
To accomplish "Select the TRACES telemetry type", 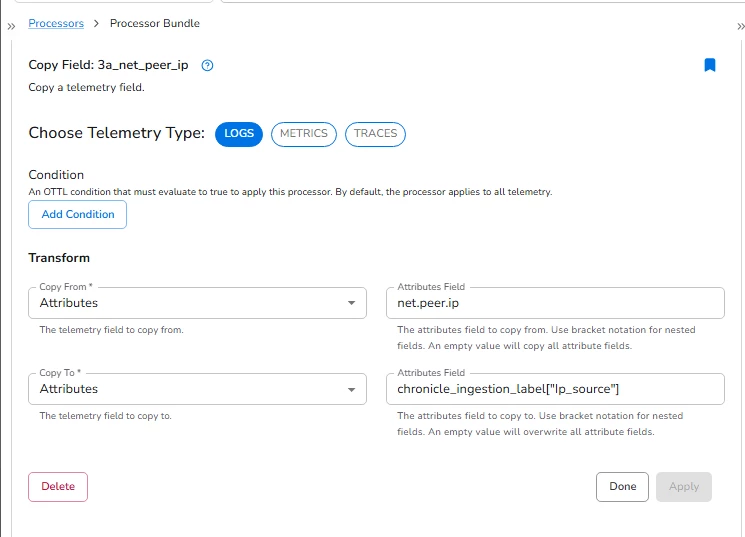I will pyautogui.click(x=375, y=134).
